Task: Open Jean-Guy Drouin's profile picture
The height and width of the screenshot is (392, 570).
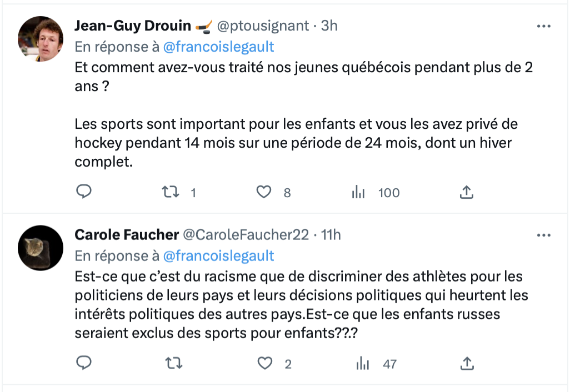Action: pyautogui.click(x=41, y=39)
